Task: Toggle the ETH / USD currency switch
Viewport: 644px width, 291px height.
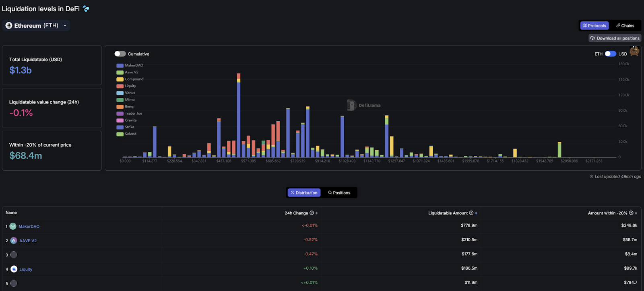Action: [611, 54]
